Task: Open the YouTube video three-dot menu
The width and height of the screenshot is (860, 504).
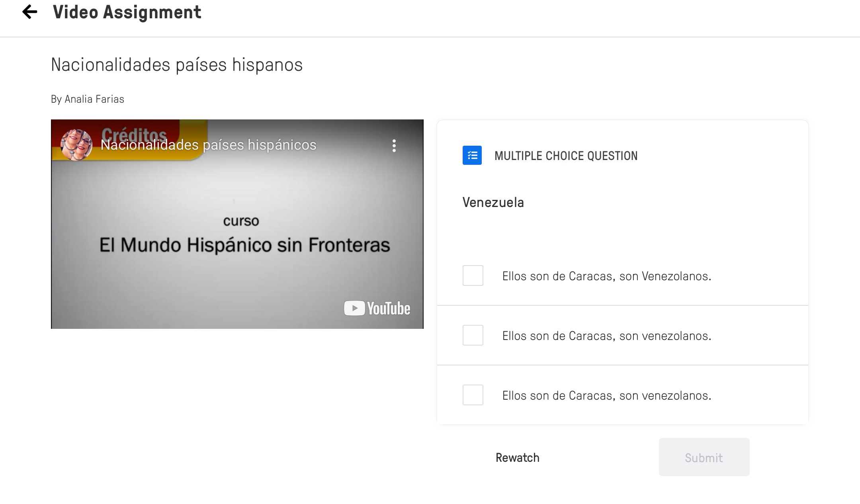Action: [x=394, y=146]
